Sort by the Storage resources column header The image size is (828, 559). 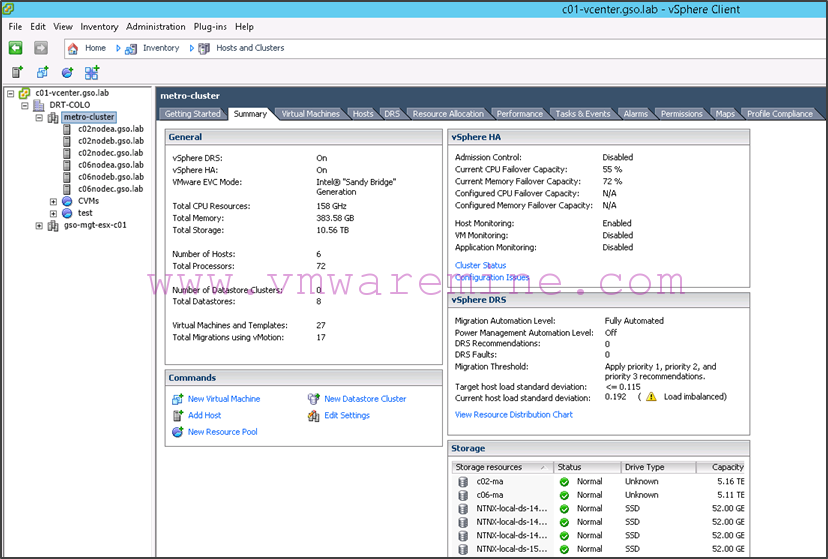coord(502,467)
